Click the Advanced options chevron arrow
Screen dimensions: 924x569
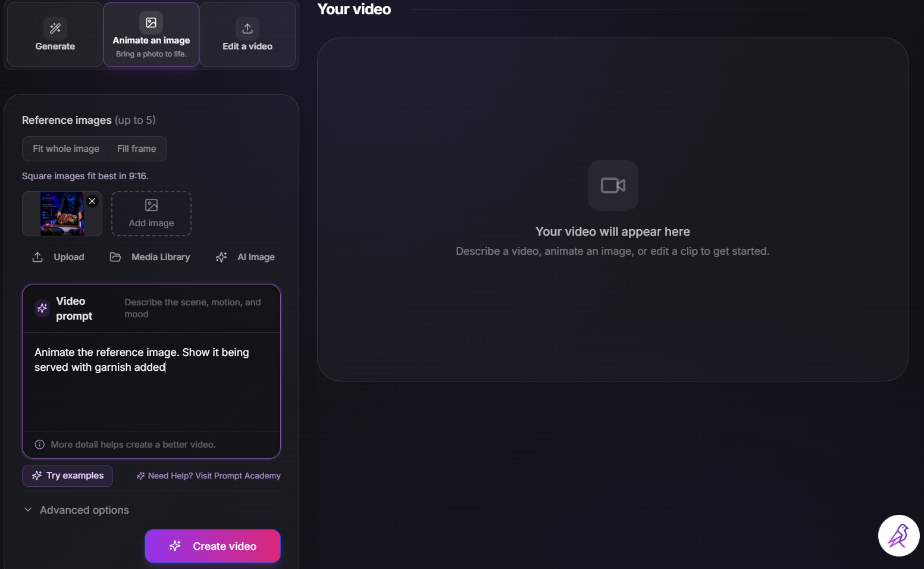(28, 510)
